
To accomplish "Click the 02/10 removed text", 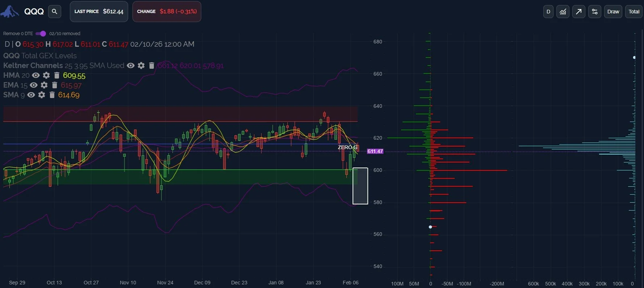I will point(65,34).
